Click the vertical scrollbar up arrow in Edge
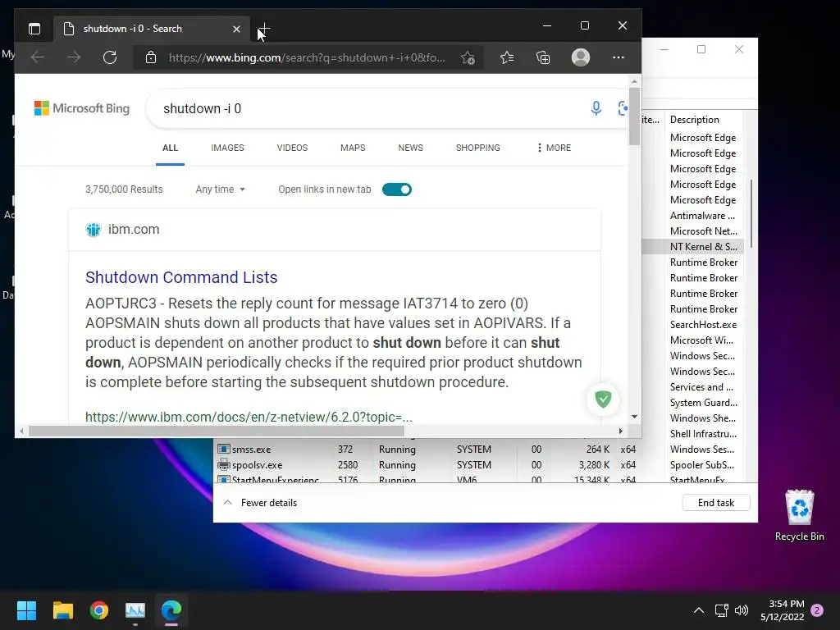Image resolution: width=840 pixels, height=630 pixels. [634, 81]
